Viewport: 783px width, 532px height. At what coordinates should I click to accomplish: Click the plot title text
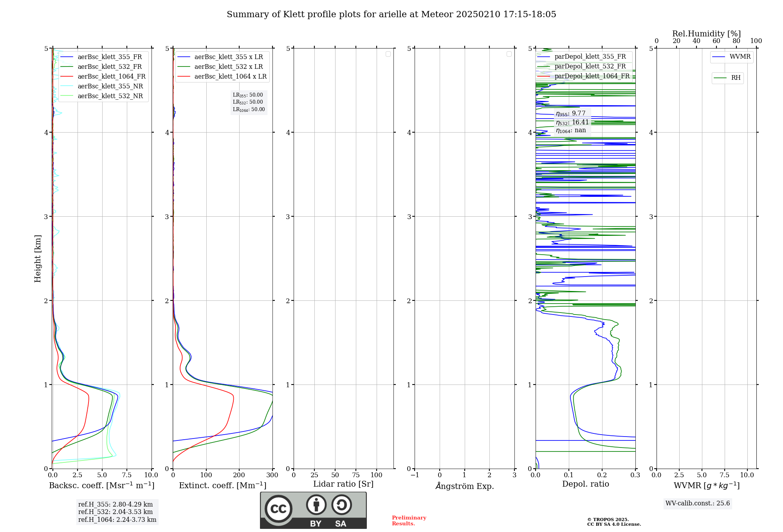click(x=391, y=14)
